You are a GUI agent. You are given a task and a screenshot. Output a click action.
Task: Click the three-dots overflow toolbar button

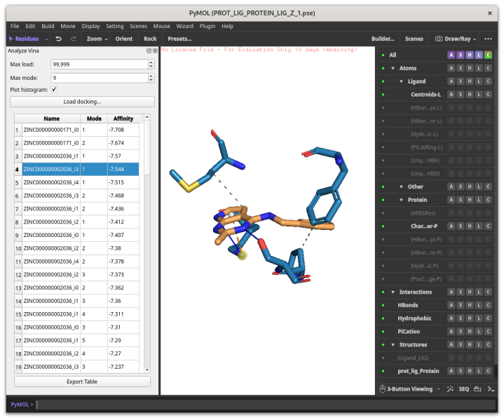488,39
